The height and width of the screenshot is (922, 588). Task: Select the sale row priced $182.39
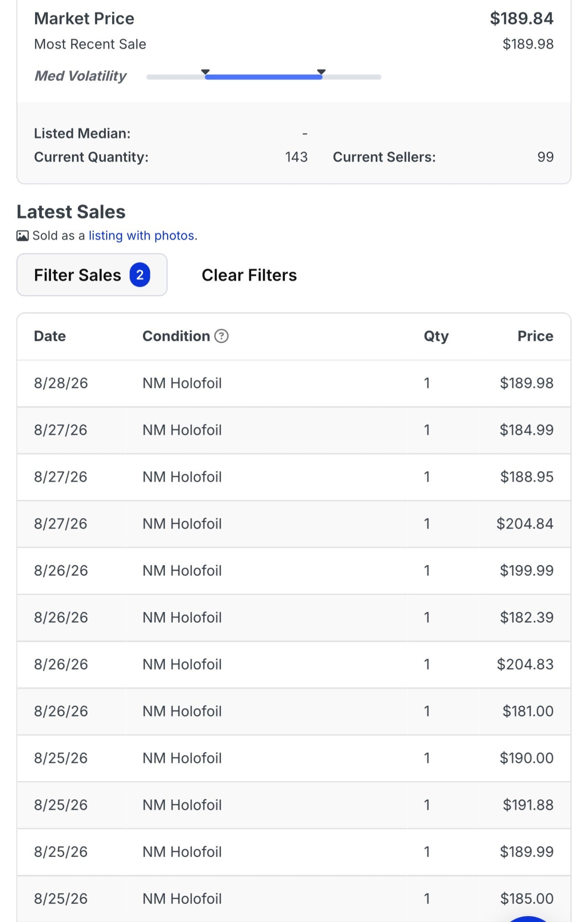pyautogui.click(x=294, y=617)
